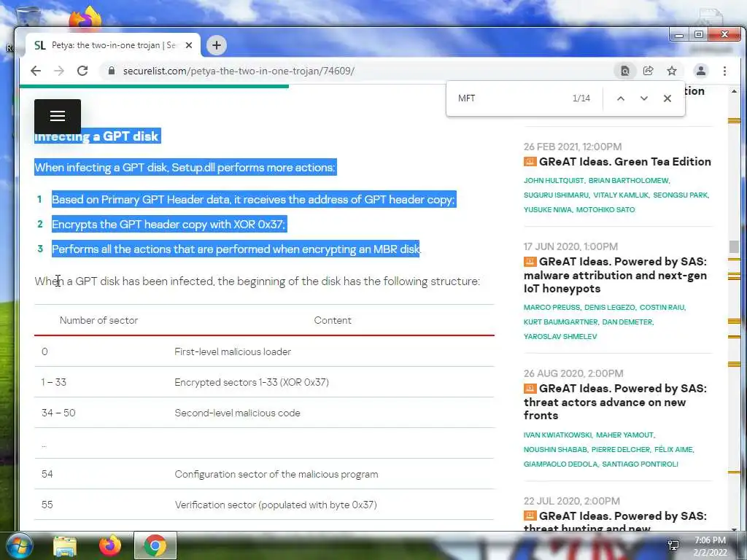This screenshot has height=560, width=747.
Task: Close the Petya trojan tab
Action: click(189, 45)
